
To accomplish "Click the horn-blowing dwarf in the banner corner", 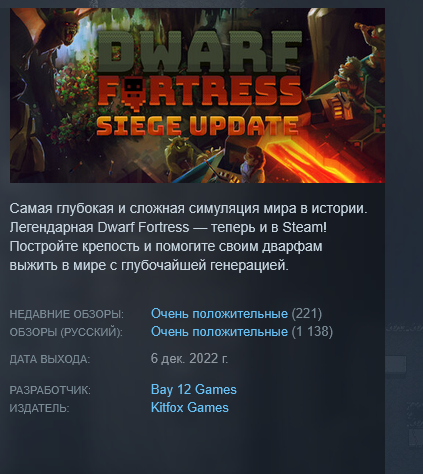I will click(x=372, y=38).
